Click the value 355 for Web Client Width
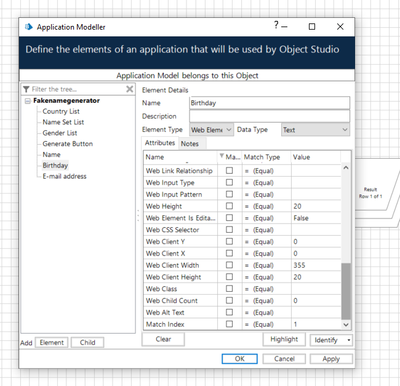Image resolution: width=400 pixels, height=386 pixels. 299,265
